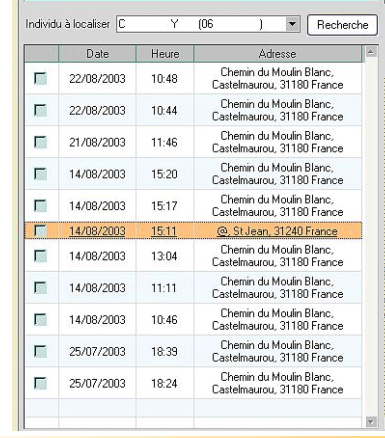This screenshot has width=385, height=438.
Task: Click scrollbar down arrow of the list
Action: pyautogui.click(x=371, y=422)
